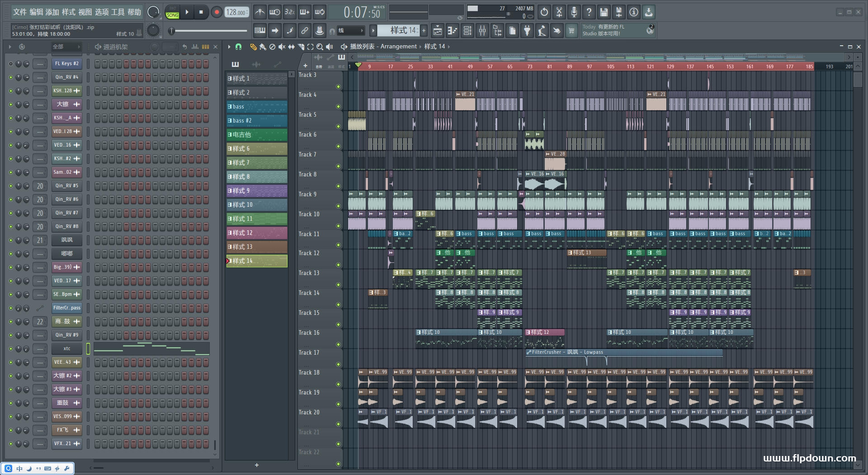Expand the pattern selector arrow beside 样式 14

pos(373,31)
